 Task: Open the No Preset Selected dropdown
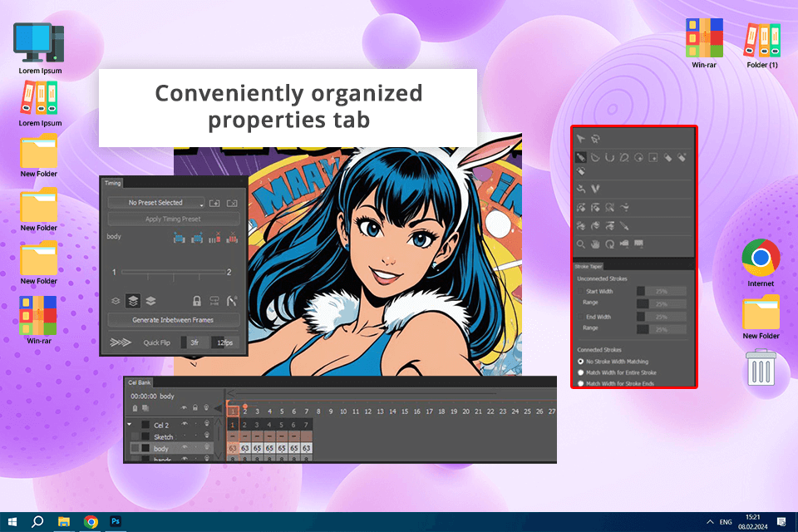click(155, 203)
